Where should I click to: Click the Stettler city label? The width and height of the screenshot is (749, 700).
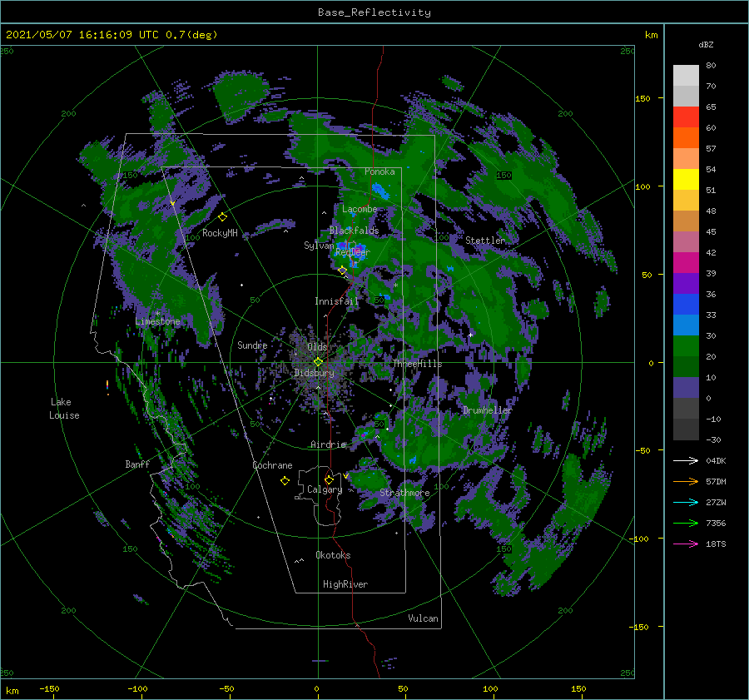click(485, 241)
